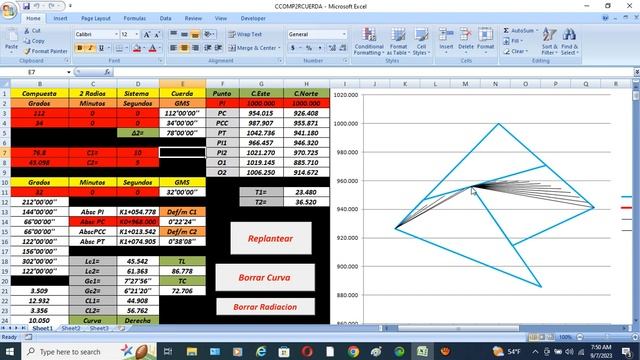640x360 pixels.
Task: Click the Insert Function fx icon
Action: (x=107, y=72)
